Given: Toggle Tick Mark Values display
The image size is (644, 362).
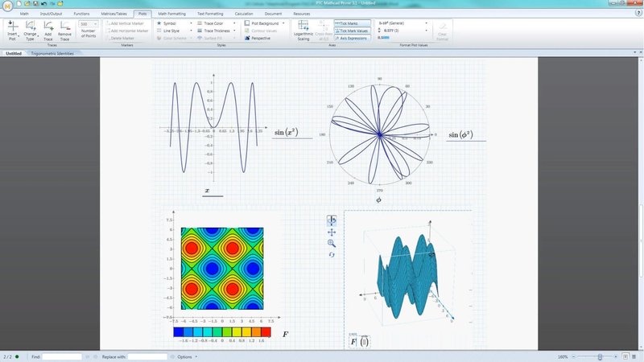Looking at the screenshot, I should coord(353,31).
